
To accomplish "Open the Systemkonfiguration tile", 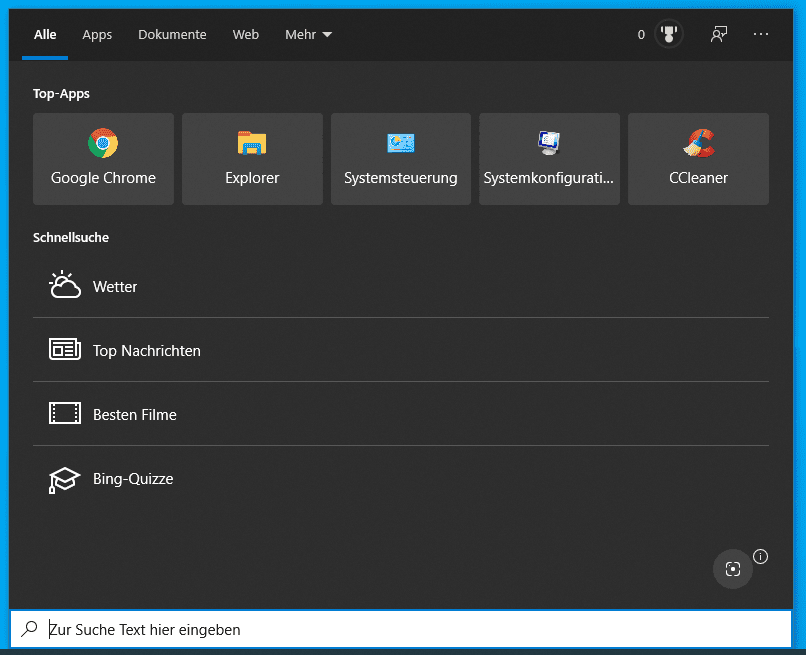I will [549, 159].
